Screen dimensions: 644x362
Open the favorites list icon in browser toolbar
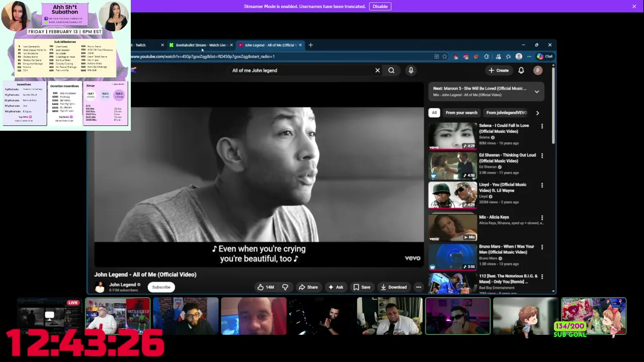point(508,56)
